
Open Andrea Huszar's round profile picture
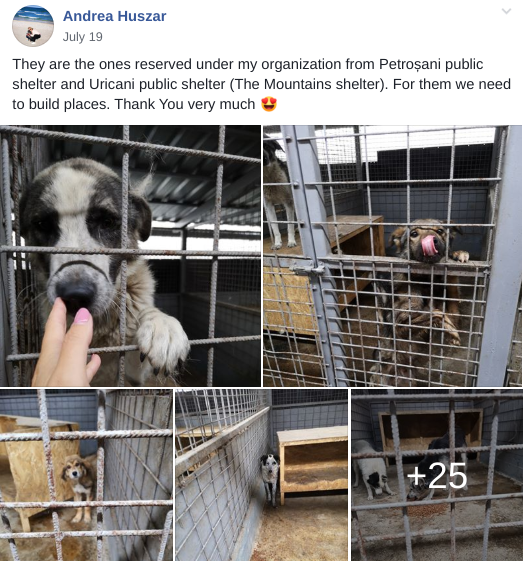coord(33,26)
